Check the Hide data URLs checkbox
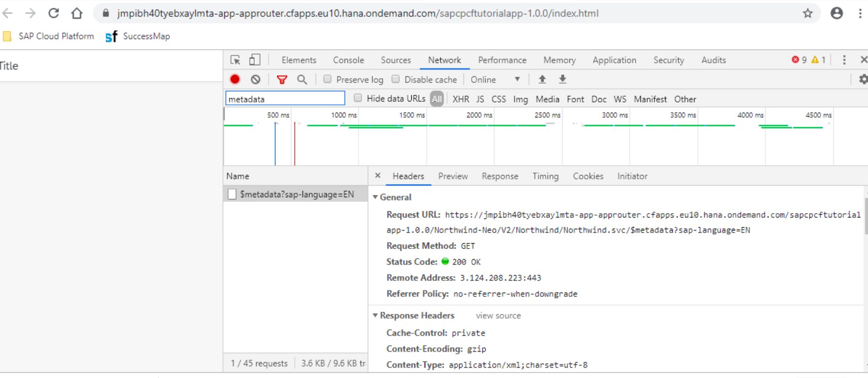Screen dimensions: 868x378 [358, 98]
